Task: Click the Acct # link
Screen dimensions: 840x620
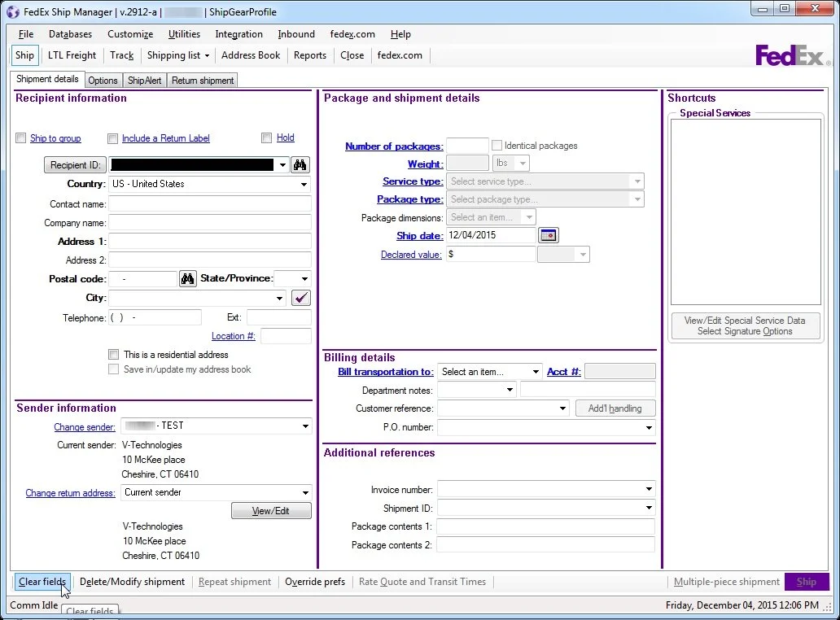Action: [x=563, y=372]
